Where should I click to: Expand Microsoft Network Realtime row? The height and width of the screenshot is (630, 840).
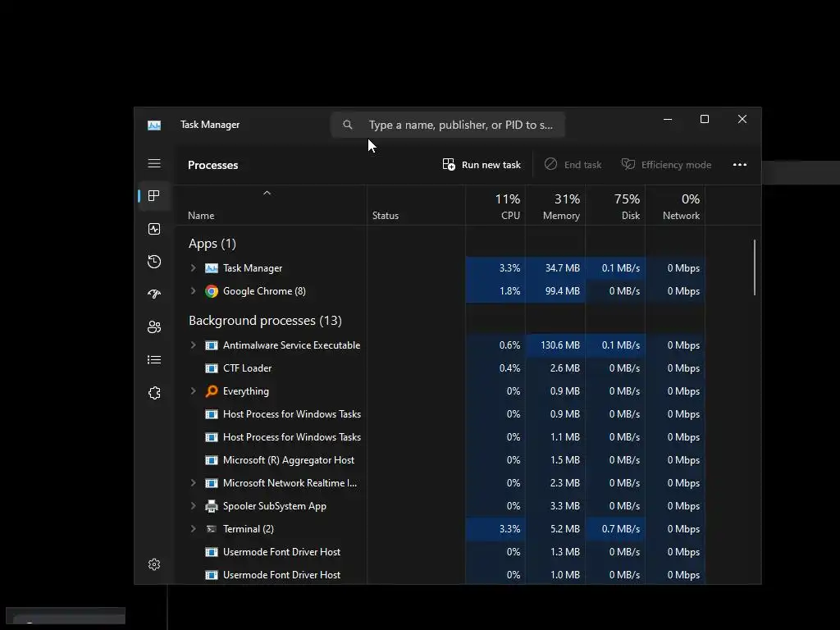[194, 482]
